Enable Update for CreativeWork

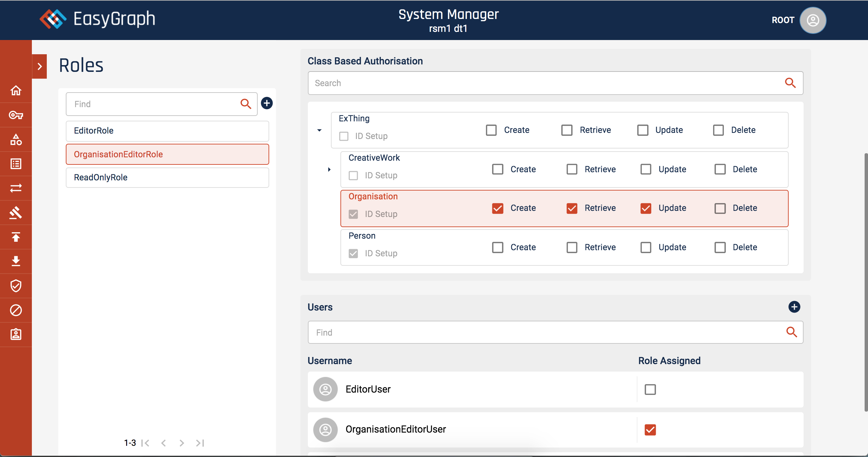646,169
